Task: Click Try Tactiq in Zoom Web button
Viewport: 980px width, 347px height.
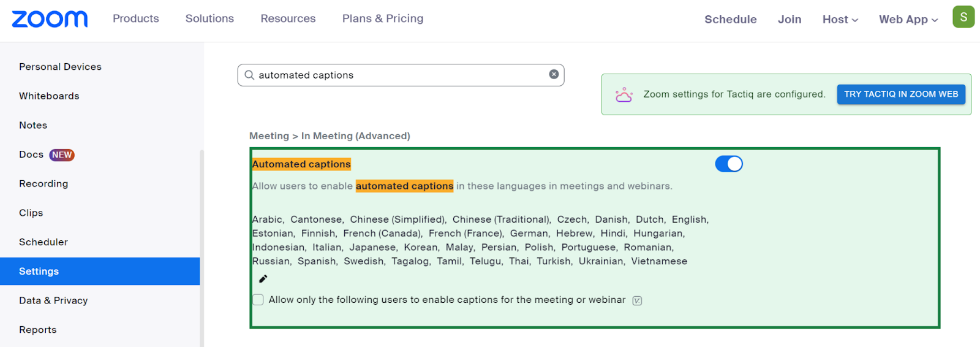Action: (901, 94)
